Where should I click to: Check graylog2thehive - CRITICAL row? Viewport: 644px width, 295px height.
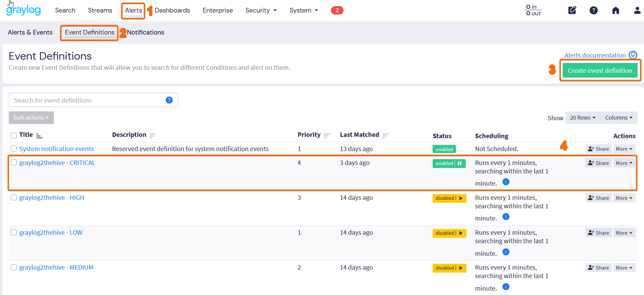14,162
